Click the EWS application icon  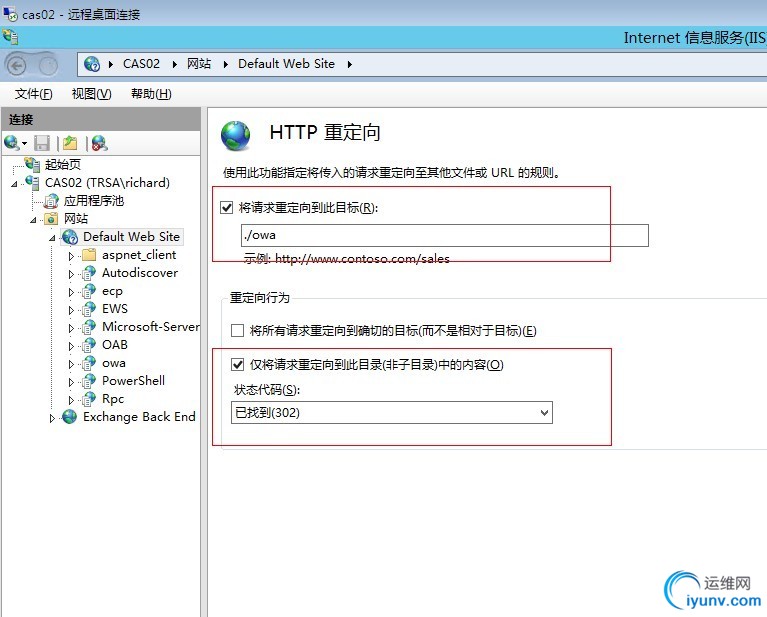[89, 309]
